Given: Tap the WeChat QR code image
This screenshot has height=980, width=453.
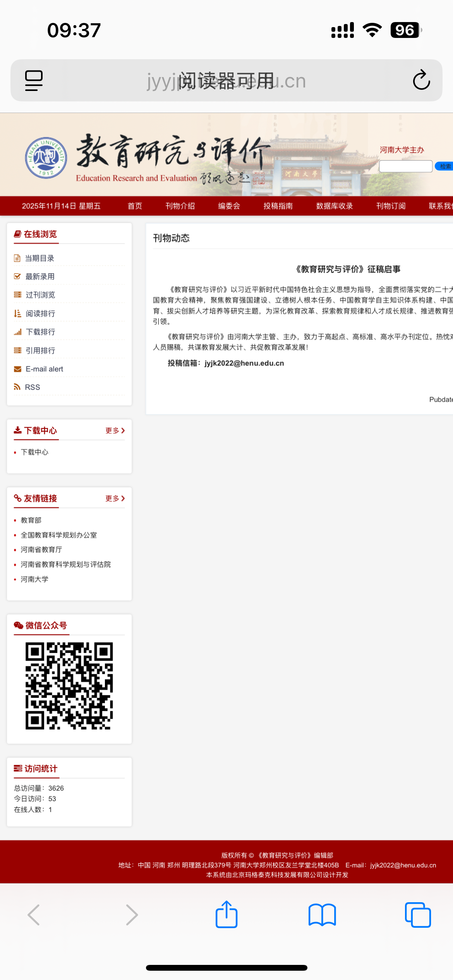Looking at the screenshot, I should 69,686.
